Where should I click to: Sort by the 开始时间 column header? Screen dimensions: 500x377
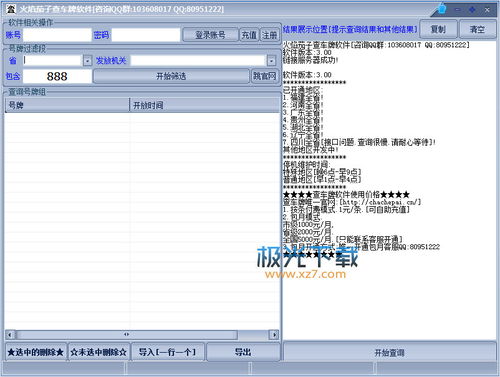205,105
